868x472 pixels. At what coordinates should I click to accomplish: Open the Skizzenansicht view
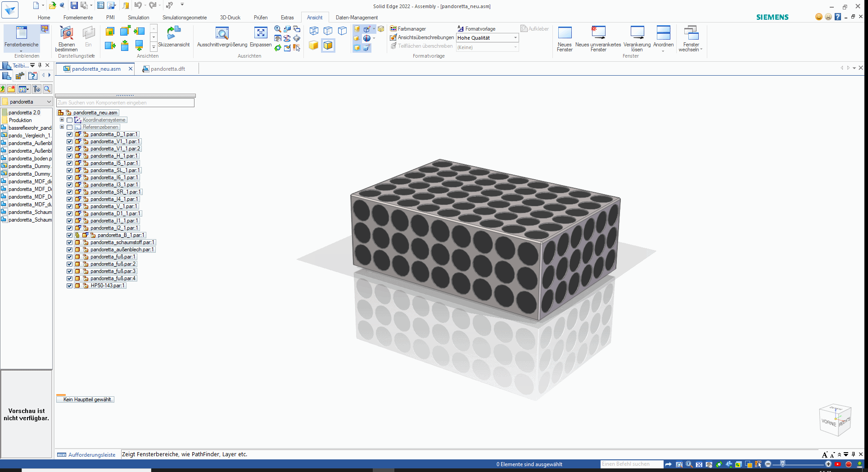174,37
